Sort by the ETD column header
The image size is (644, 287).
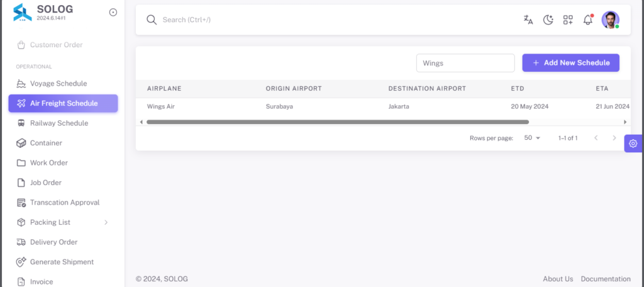(x=518, y=88)
